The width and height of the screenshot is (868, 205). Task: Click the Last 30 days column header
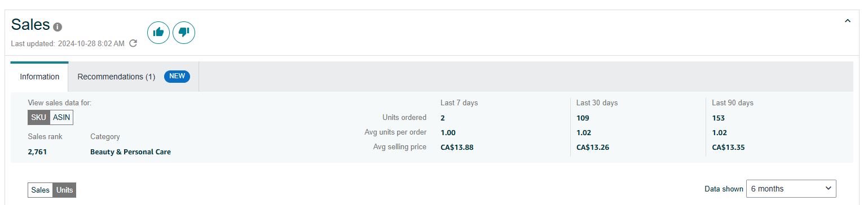coord(597,103)
